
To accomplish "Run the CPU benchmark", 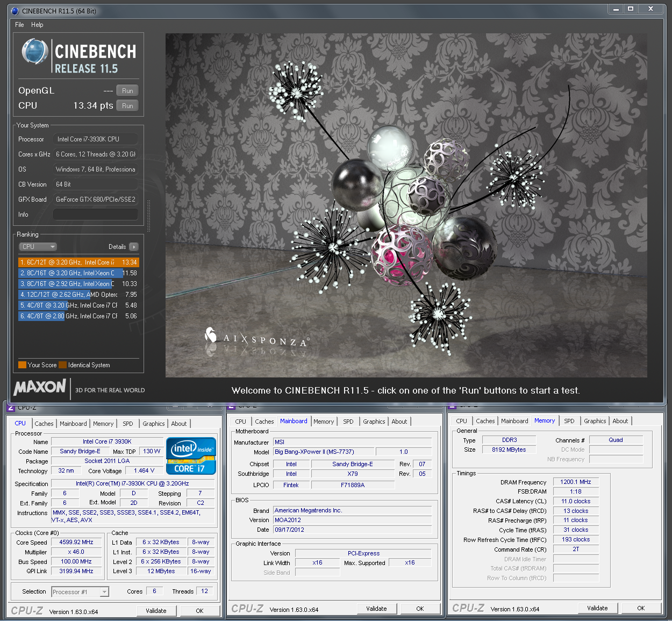I will tap(127, 106).
